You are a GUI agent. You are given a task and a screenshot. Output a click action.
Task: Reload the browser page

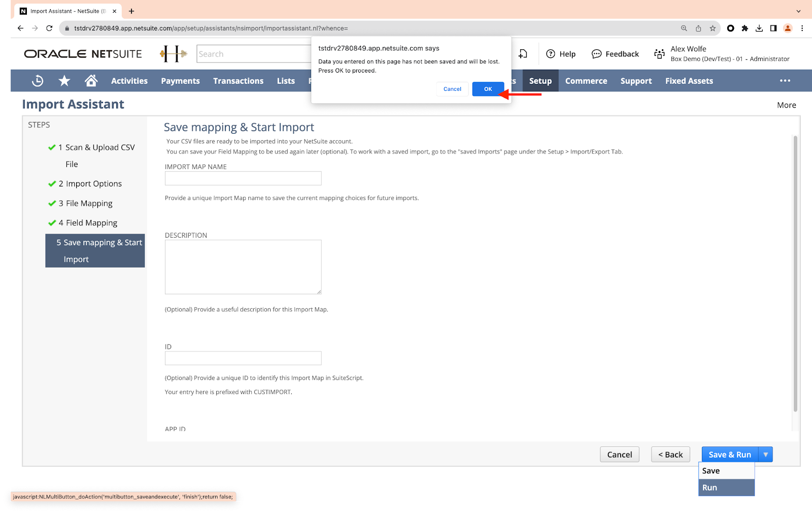pos(49,28)
